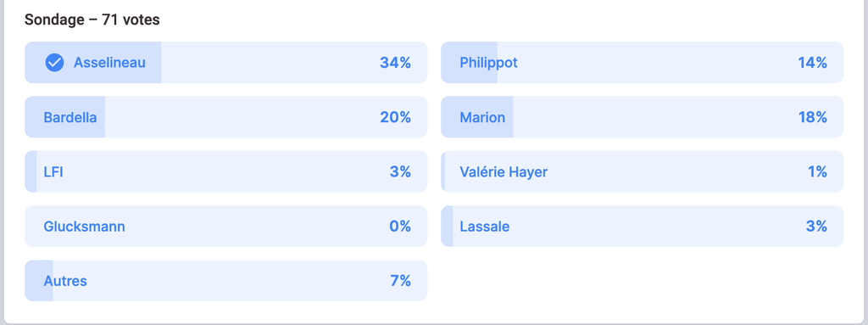Click the 0% result for Glucksmann
The width and height of the screenshot is (868, 325).
400,227
